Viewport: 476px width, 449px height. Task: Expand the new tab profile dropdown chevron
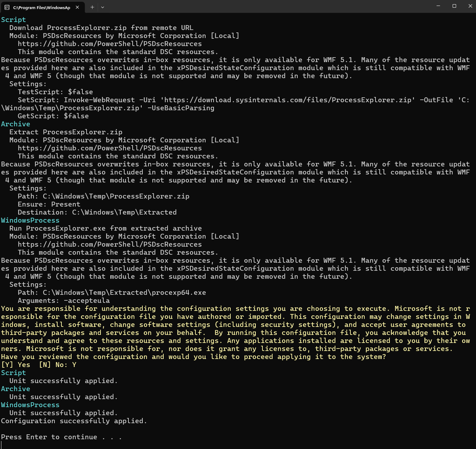click(x=103, y=7)
